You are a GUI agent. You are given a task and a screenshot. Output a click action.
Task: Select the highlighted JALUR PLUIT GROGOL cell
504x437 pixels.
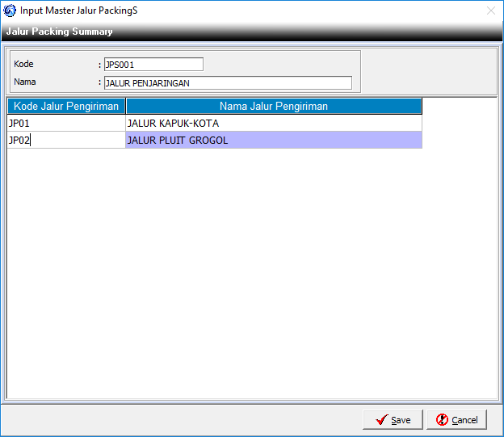pos(273,141)
